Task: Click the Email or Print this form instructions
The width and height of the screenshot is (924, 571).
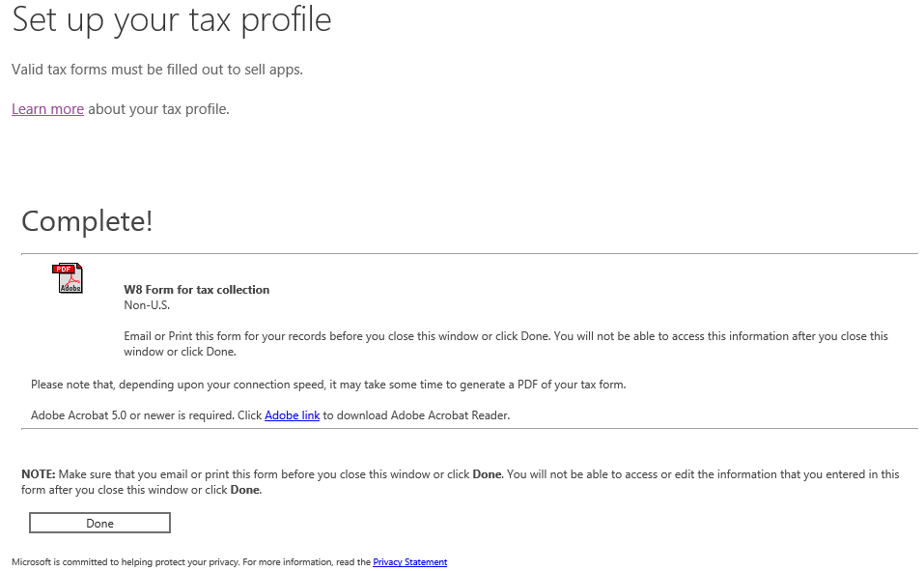Action: (x=502, y=336)
